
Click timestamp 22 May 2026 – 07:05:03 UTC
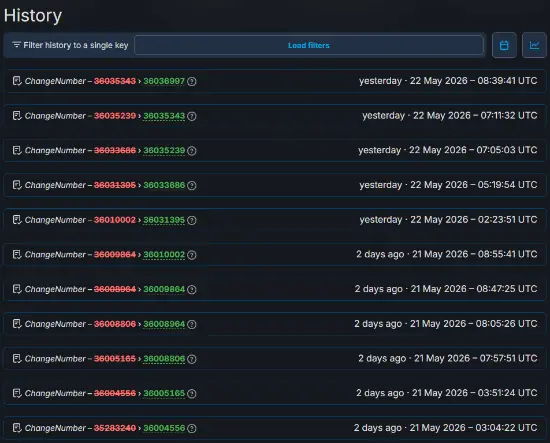coord(473,150)
